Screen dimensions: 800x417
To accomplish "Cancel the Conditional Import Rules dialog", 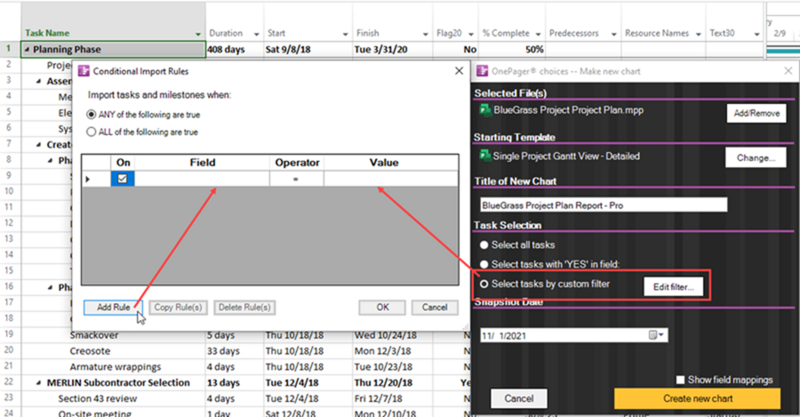I will (434, 307).
